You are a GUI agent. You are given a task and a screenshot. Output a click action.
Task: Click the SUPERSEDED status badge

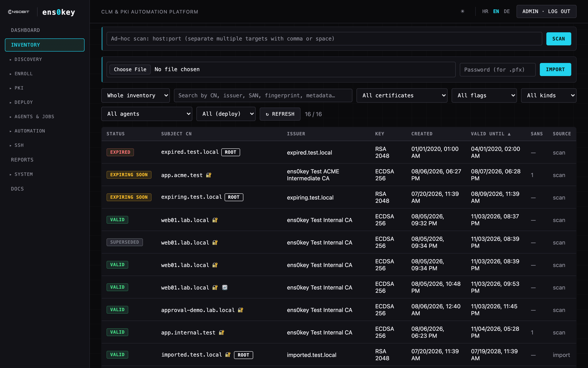[x=125, y=242]
